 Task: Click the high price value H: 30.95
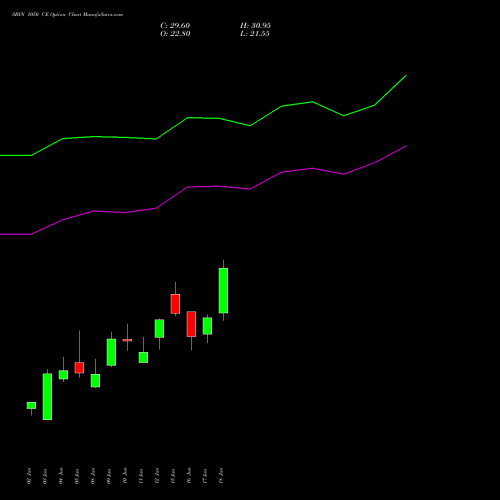(255, 26)
